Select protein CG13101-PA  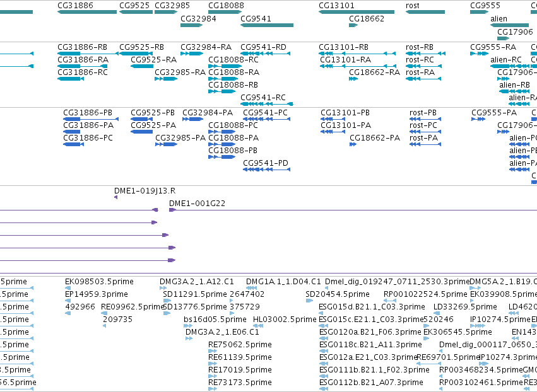(346, 125)
